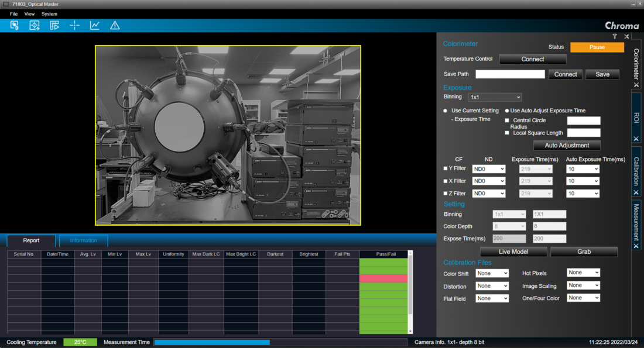Close the ROI side tab X icon

tap(636, 139)
